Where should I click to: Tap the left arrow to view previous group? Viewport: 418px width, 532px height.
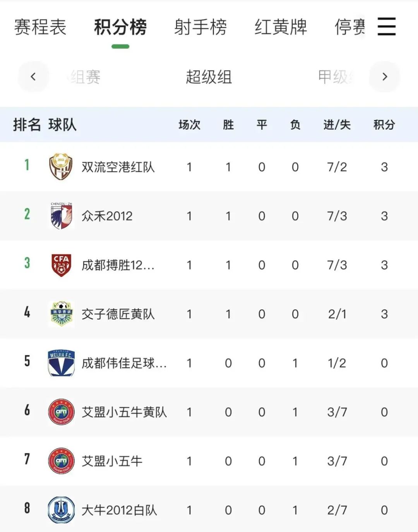coord(33,76)
